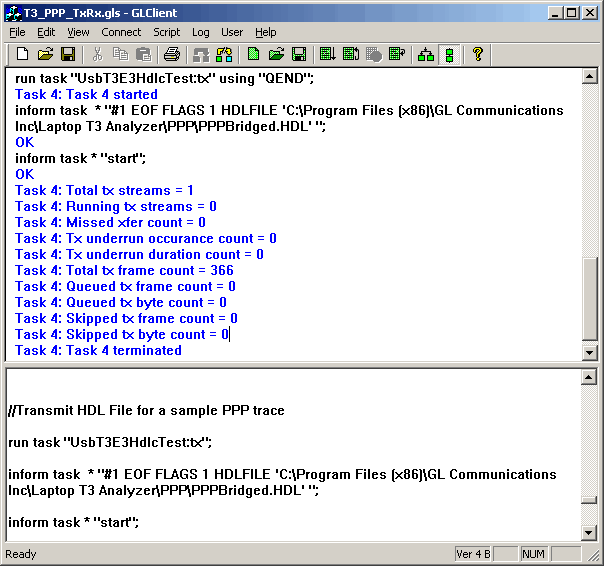The image size is (604, 566).
Task: Click the yellow-green Disconnect icon
Action: 224,54
